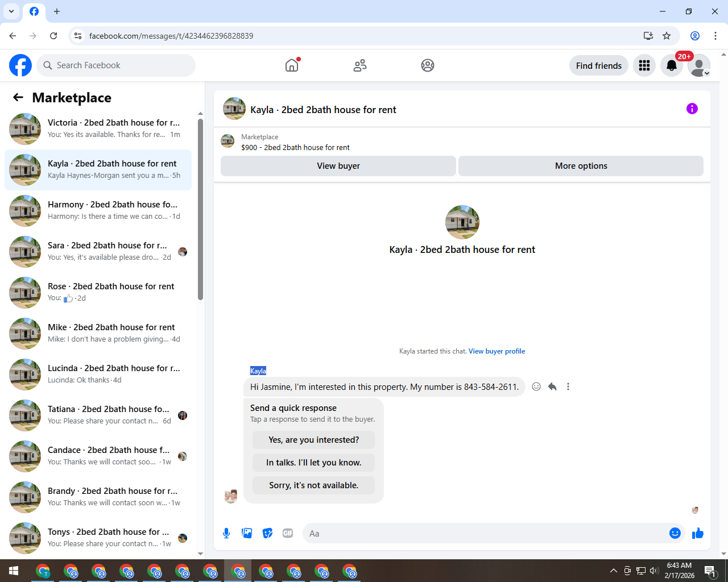Choose a sticker from the sticker icon
The image size is (728, 582).
[x=267, y=533]
